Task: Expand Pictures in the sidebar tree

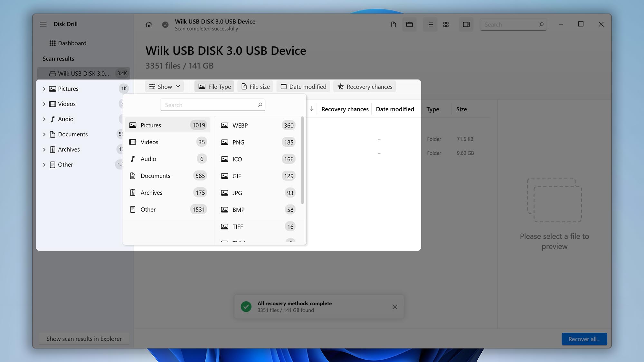Action: (x=44, y=88)
